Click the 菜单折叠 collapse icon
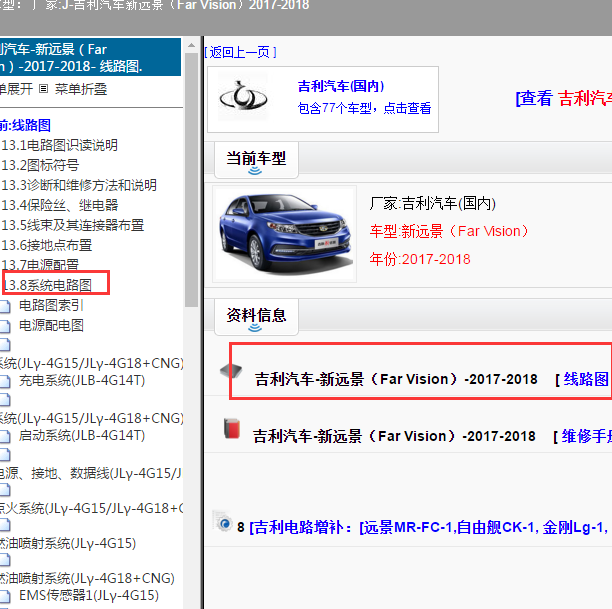The height and width of the screenshot is (609, 612). pyautogui.click(x=43, y=89)
